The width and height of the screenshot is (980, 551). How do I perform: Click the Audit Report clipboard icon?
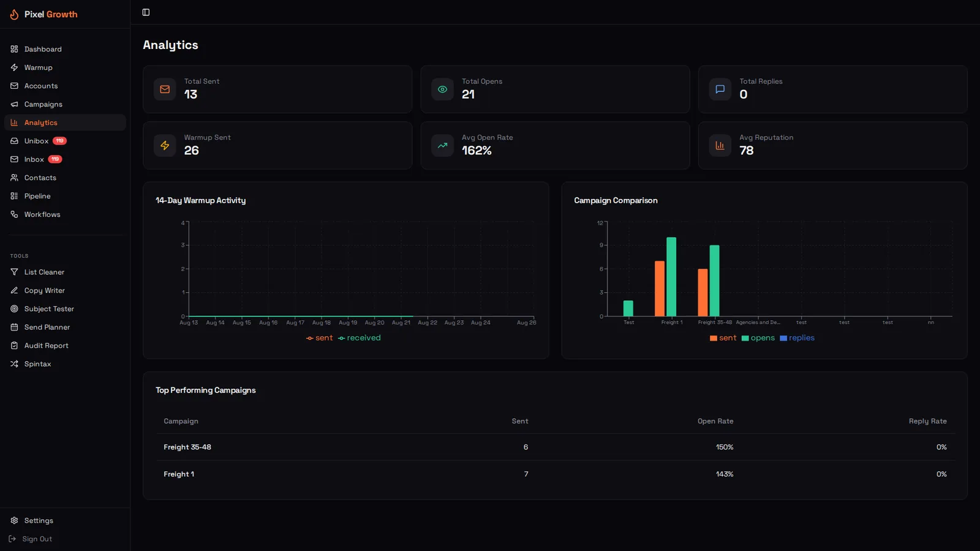click(x=14, y=345)
